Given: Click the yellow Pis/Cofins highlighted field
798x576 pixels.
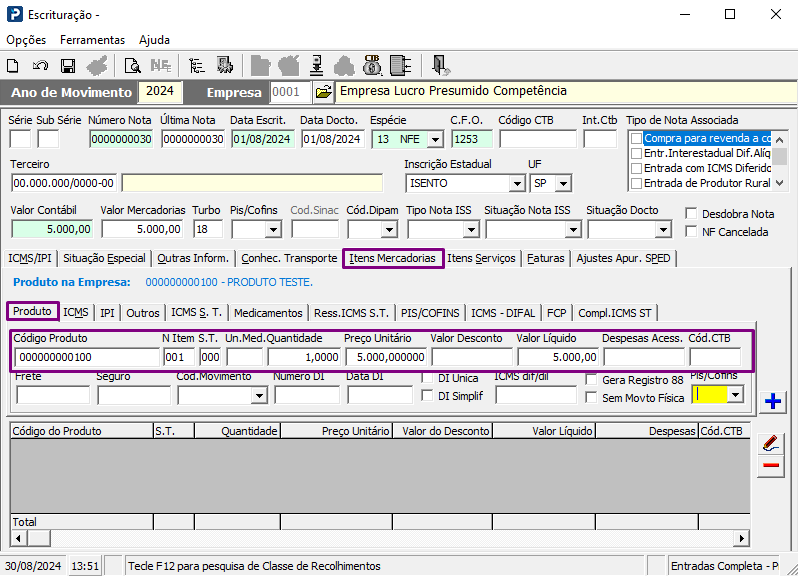Looking at the screenshot, I should [710, 395].
